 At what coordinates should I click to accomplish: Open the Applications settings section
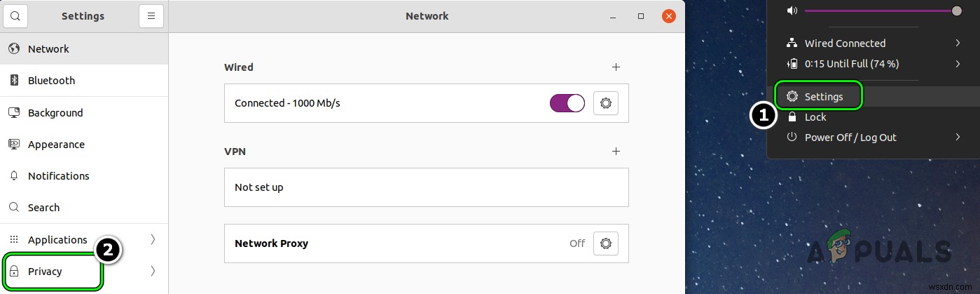point(57,240)
